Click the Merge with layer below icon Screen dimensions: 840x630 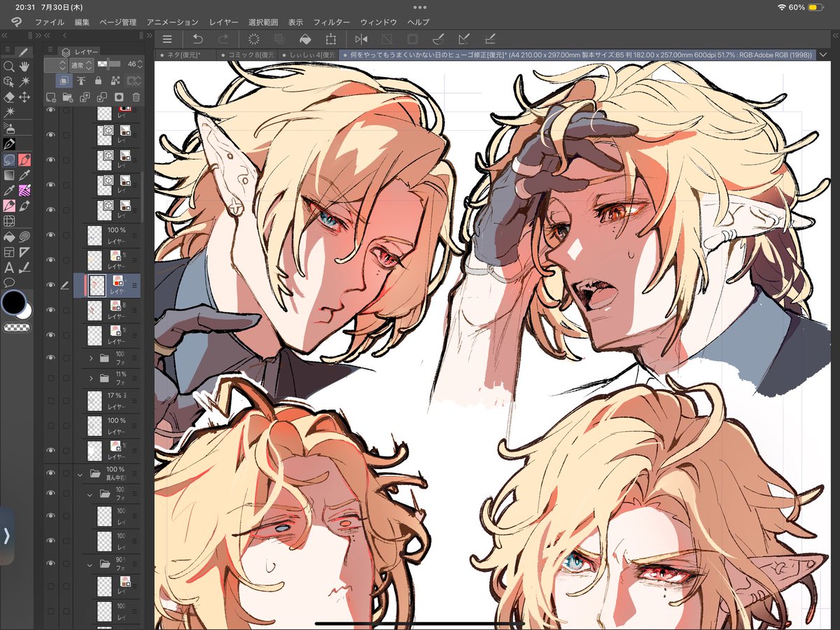pos(102,97)
